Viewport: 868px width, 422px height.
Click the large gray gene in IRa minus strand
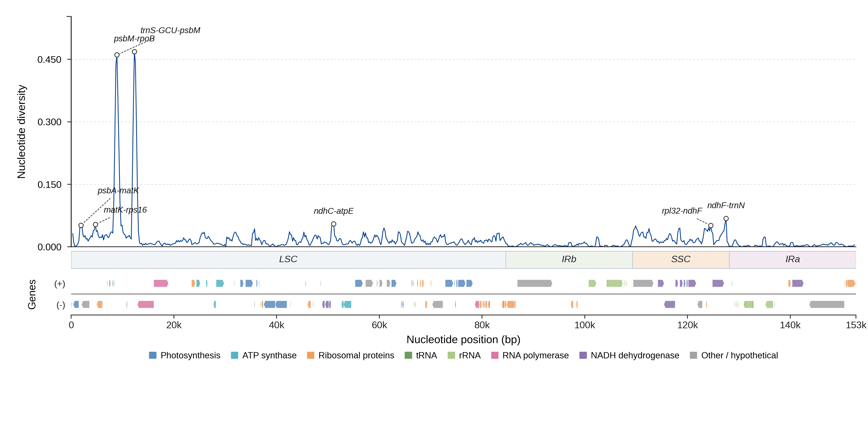coord(827,305)
